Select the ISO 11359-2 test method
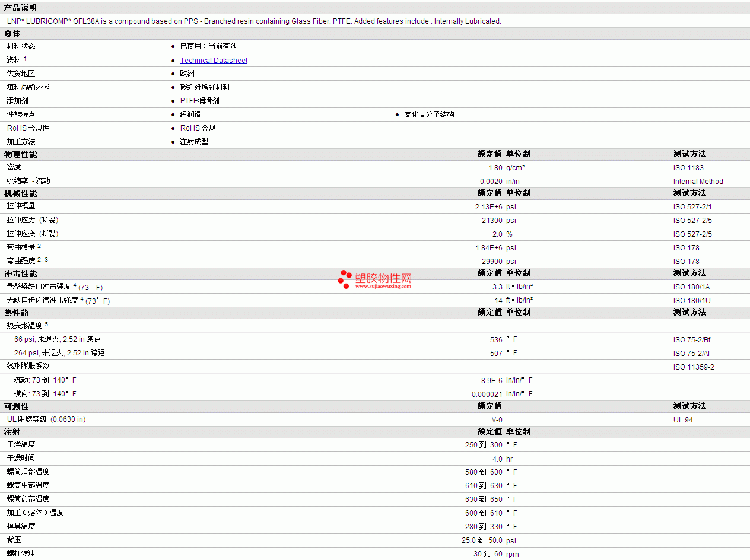Viewport: 750px width, 560px height. 694,367
